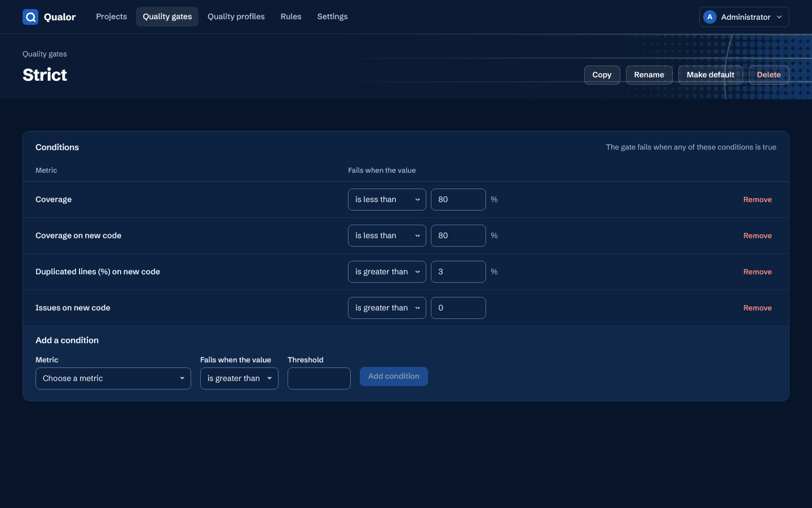Click the Duplicated lines (%) on new code label

point(98,271)
